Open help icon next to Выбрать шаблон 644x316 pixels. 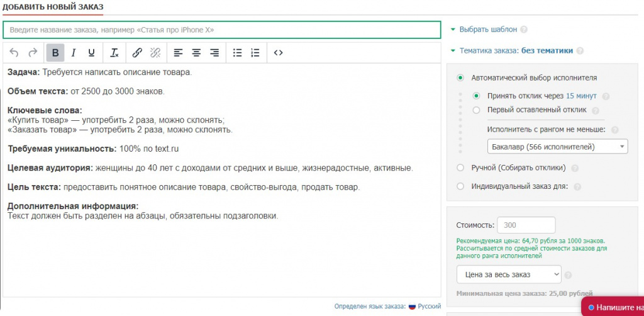click(524, 30)
